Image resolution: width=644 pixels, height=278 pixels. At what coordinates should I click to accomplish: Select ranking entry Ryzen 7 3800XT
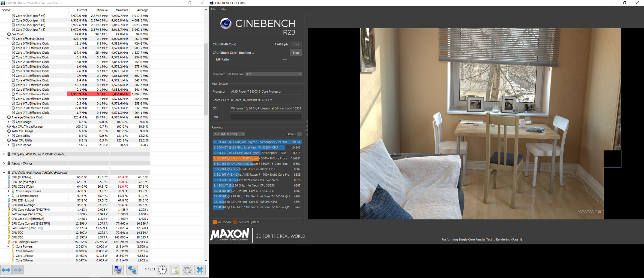257,164
